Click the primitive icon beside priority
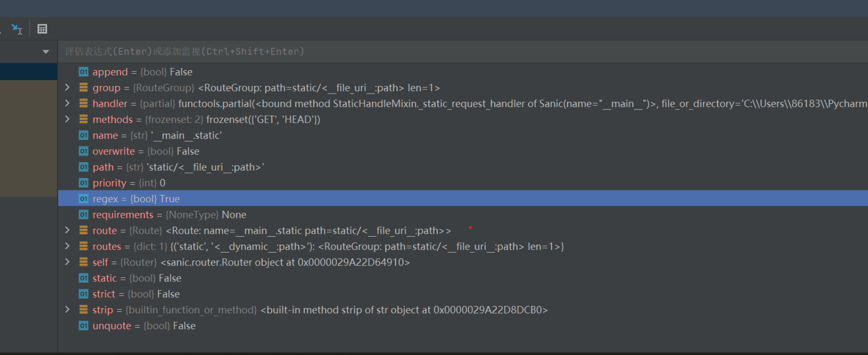 [x=83, y=183]
